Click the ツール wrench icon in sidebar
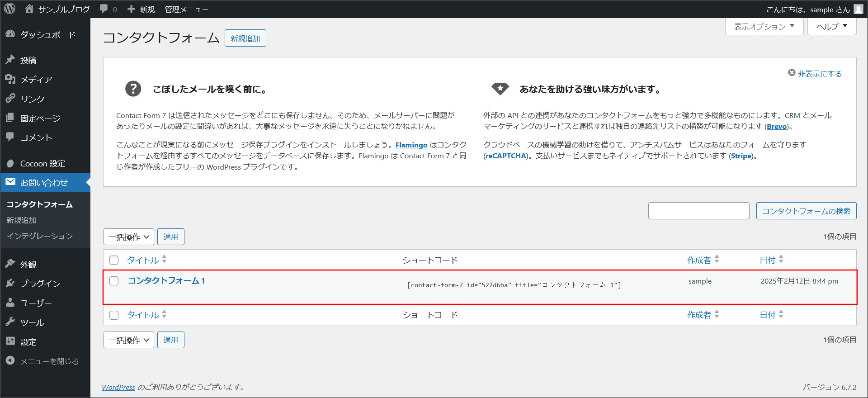Image resolution: width=868 pixels, height=398 pixels. 10,322
